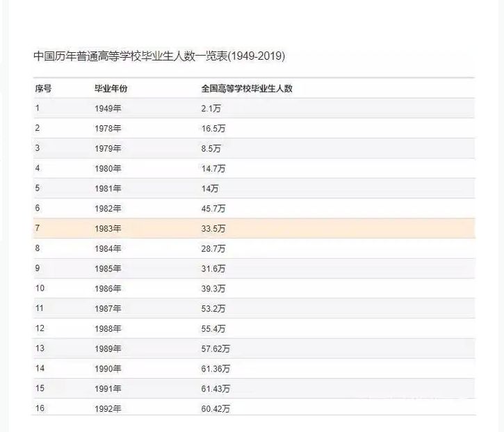Viewport: 504px width, 432px height.
Task: Click serial number 10 in 1986年 row
Action: coord(40,288)
